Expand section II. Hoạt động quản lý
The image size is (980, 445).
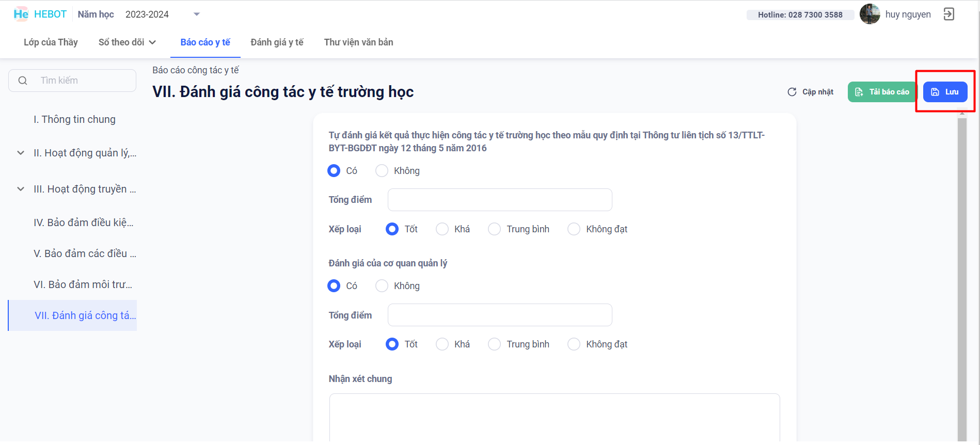click(x=21, y=153)
